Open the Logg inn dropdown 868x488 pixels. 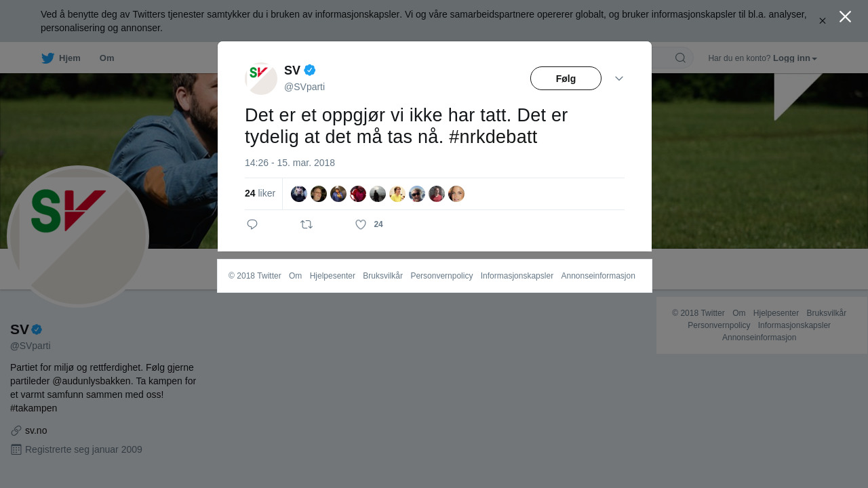[x=795, y=58]
